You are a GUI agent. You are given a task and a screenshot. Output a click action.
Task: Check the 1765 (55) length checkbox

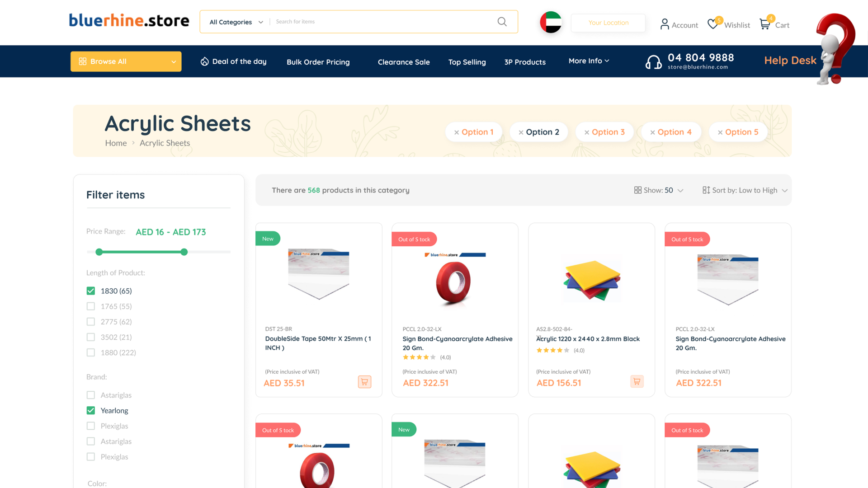(91, 306)
